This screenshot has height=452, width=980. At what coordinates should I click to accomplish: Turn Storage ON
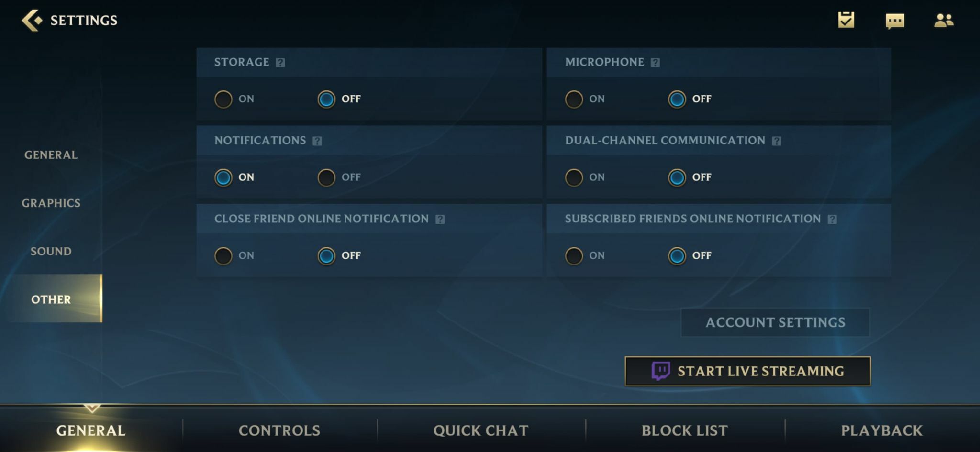click(x=223, y=99)
